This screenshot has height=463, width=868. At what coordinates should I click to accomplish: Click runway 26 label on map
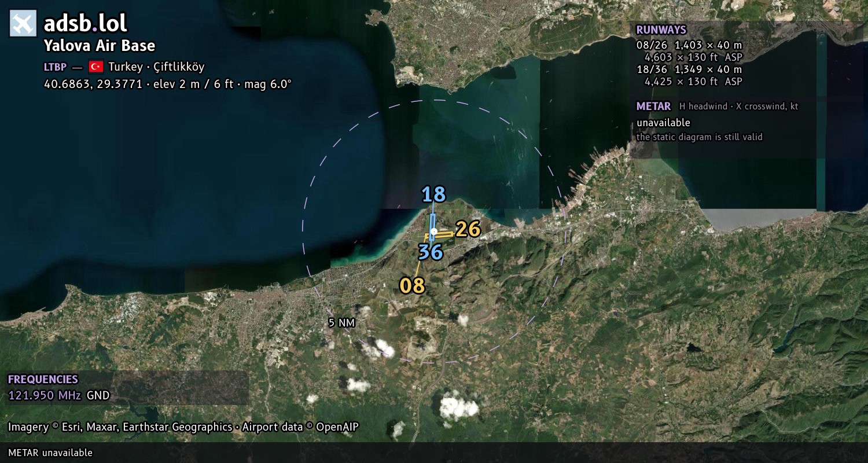point(468,229)
